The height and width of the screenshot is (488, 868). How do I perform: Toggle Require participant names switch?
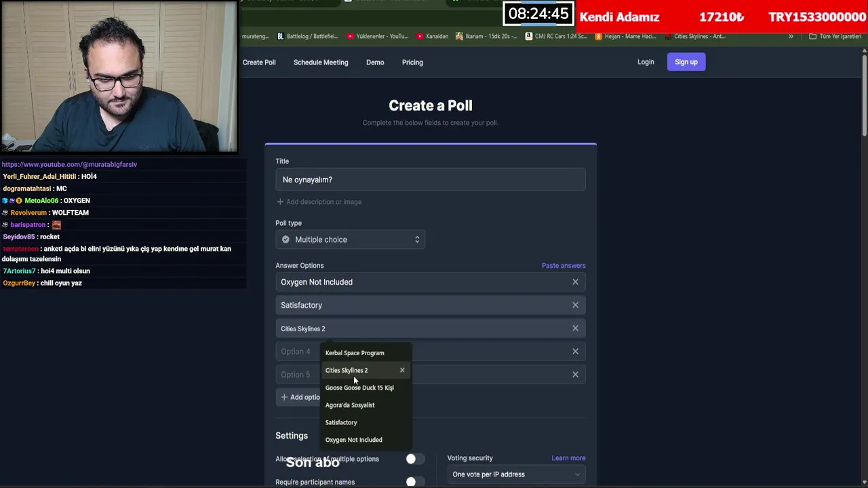tap(415, 482)
